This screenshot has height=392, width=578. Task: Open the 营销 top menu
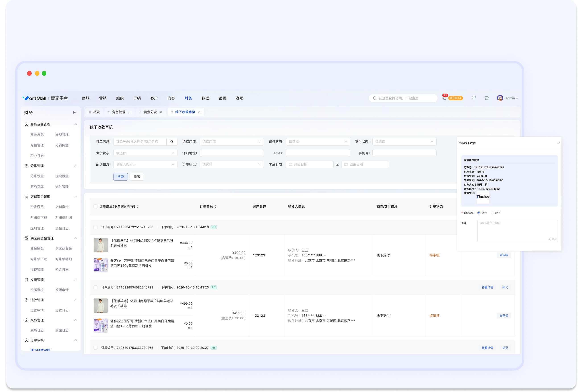(103, 98)
